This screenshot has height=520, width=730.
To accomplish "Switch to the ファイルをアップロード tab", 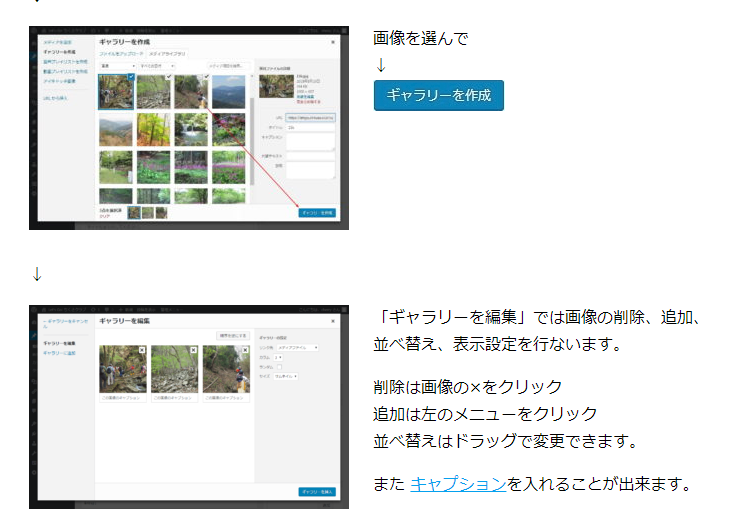I will click(121, 52).
